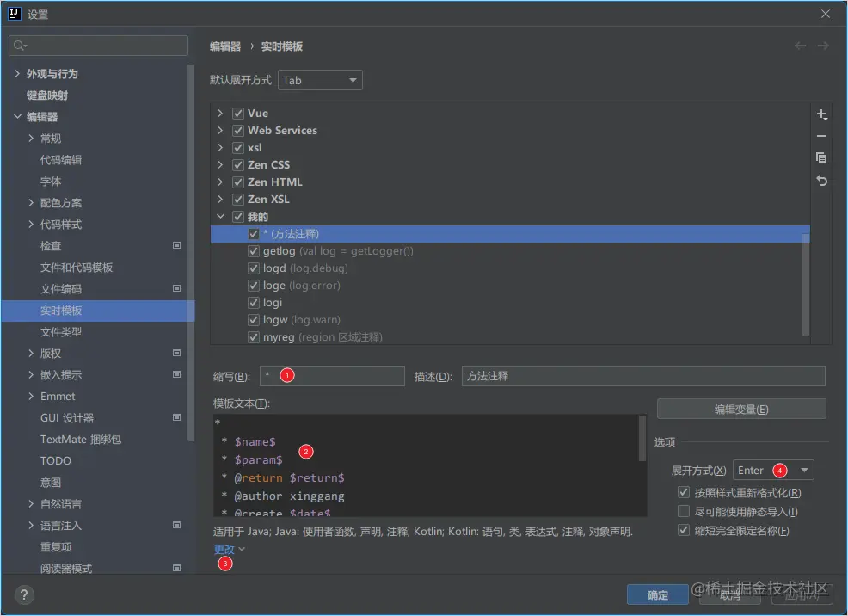Click the project-level marker beside 语言注入
848x616 pixels.
coord(176,525)
